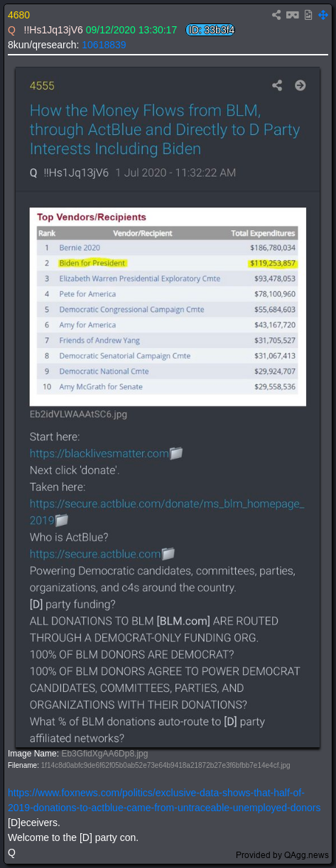Follow the secure.actblue.com donate link
The width and height of the screenshot is (336, 868).
point(166,512)
